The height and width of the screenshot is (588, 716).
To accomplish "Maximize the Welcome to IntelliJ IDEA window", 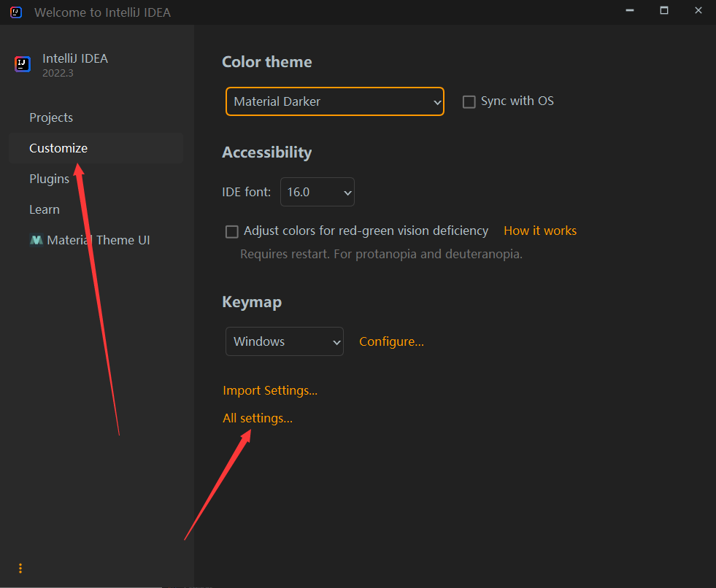I will coord(664,10).
